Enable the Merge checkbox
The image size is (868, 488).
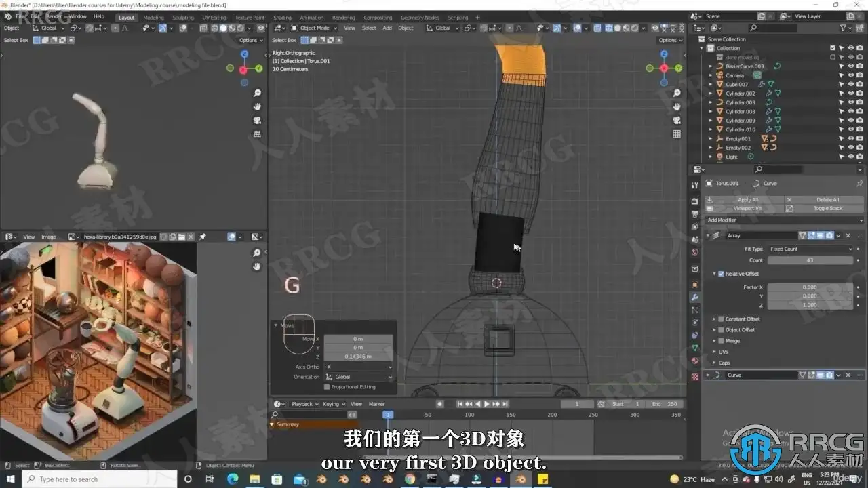coord(721,341)
